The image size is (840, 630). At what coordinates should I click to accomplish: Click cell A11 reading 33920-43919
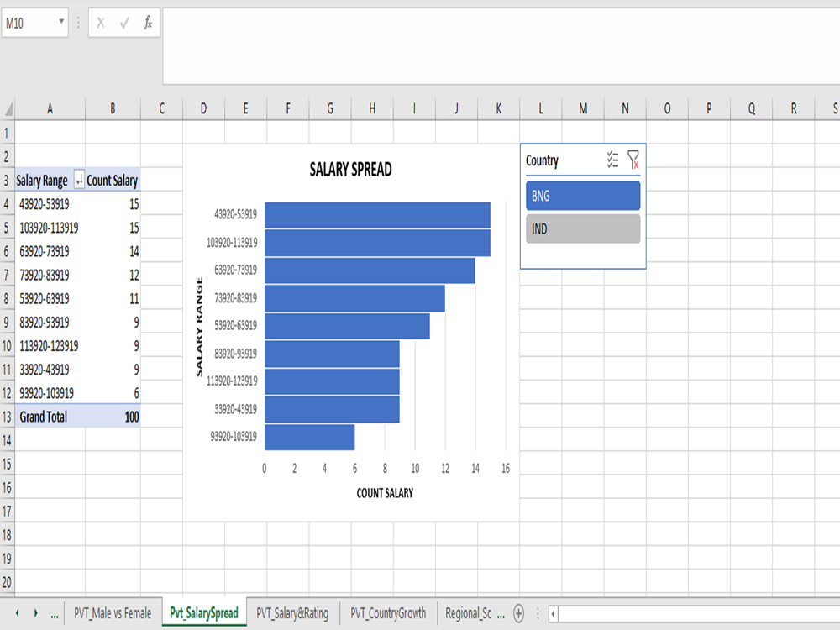50,369
